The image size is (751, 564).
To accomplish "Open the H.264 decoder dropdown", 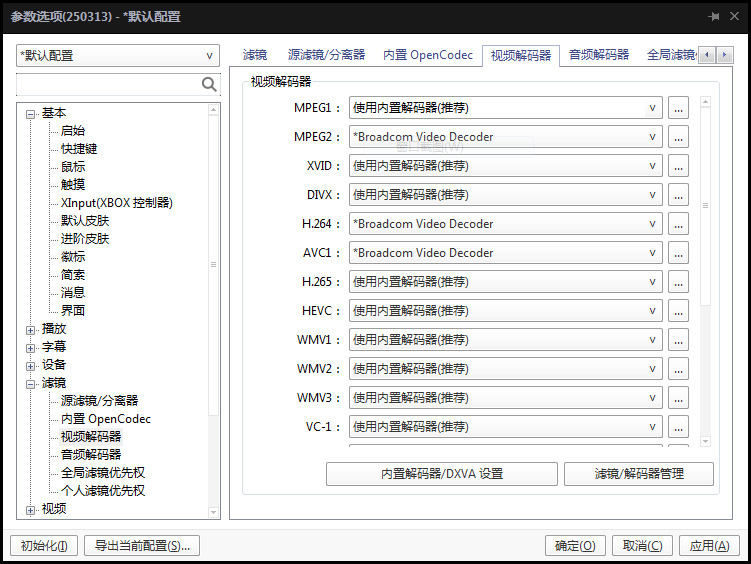I will pyautogui.click(x=505, y=224).
